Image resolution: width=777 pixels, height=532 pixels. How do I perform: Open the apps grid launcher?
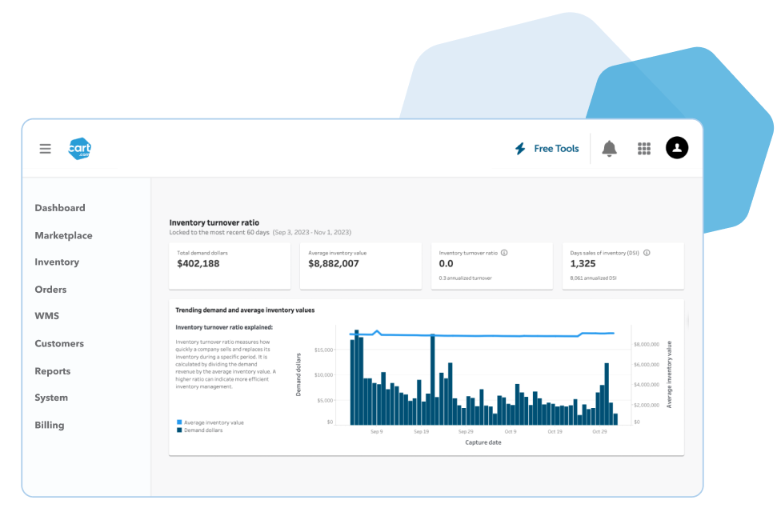coord(643,149)
